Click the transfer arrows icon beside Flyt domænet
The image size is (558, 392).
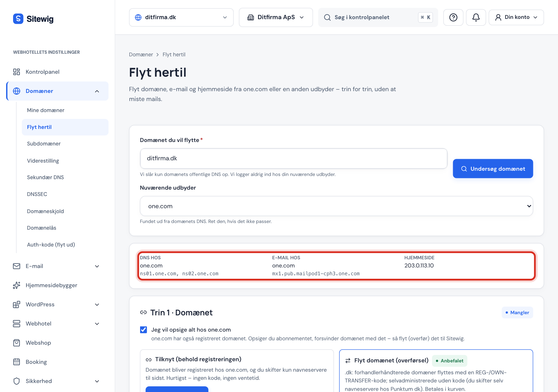point(348,361)
